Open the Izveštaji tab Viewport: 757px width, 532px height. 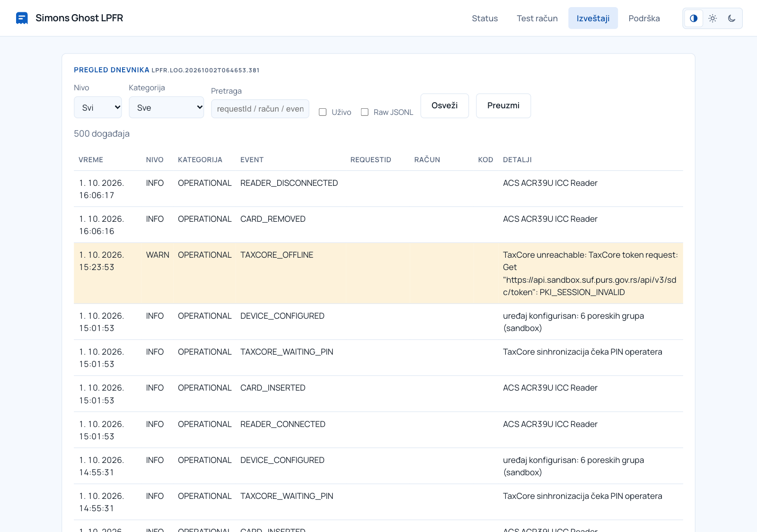(593, 18)
